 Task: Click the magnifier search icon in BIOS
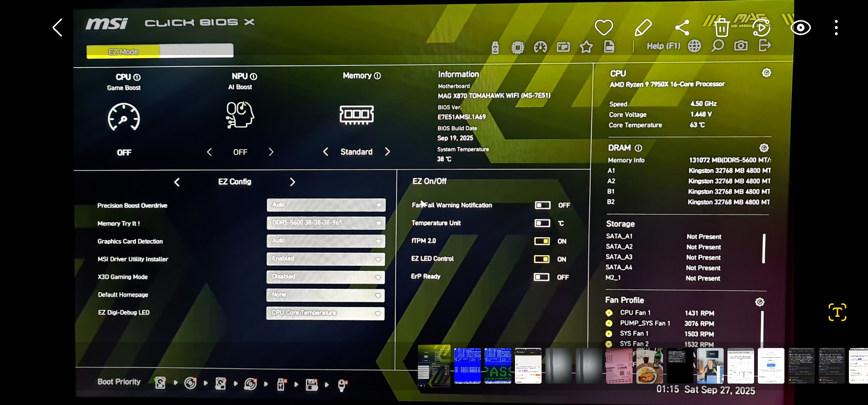point(717,46)
